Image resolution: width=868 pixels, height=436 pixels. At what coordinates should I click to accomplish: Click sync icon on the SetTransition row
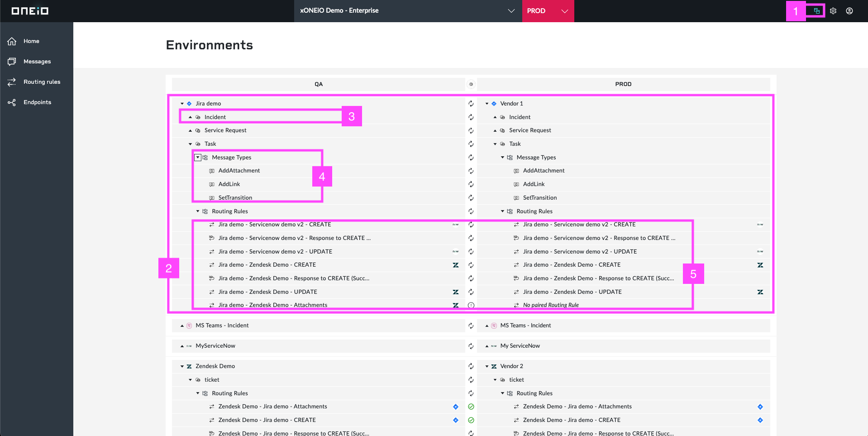click(471, 198)
